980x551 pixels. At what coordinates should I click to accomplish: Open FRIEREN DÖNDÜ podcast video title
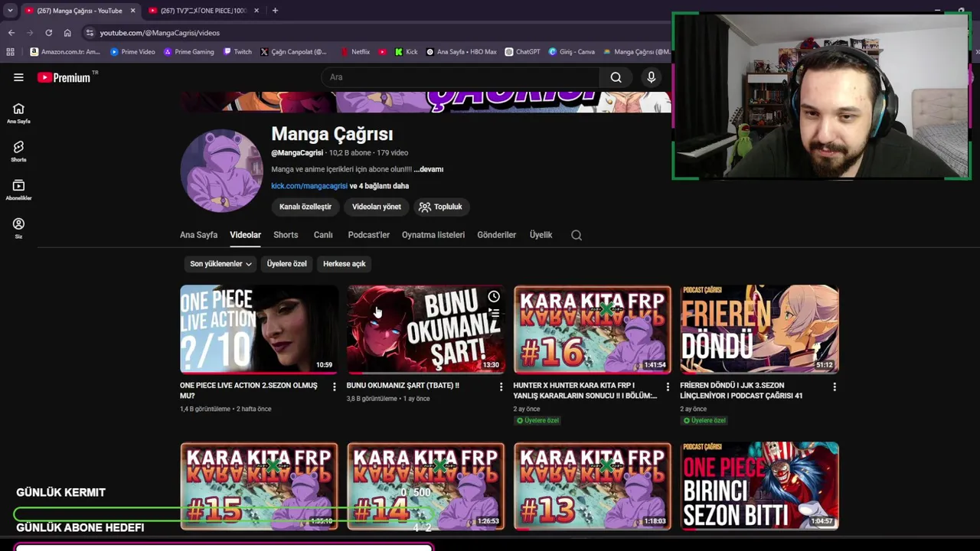click(741, 390)
